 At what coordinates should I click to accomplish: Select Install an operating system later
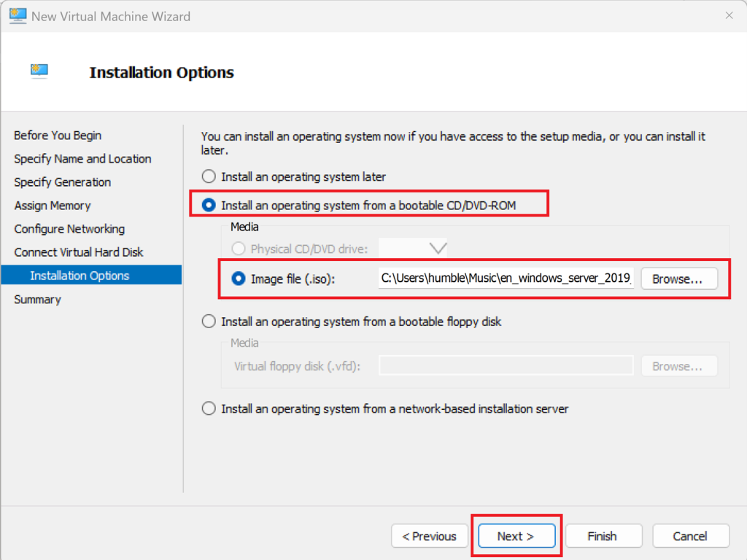209,176
